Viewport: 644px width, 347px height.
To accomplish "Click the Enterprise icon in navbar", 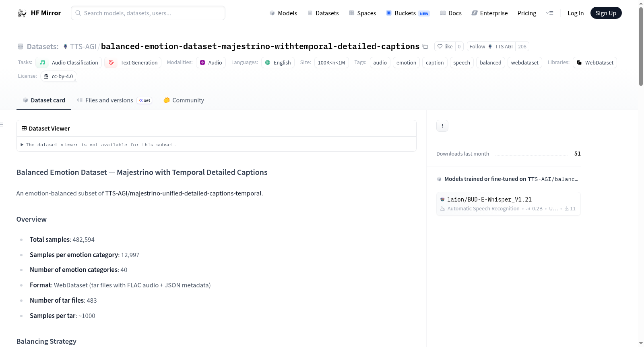I will [x=475, y=13].
